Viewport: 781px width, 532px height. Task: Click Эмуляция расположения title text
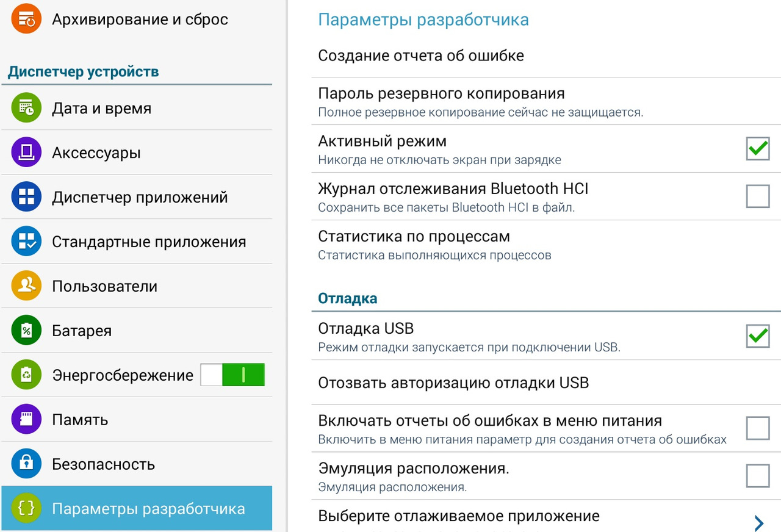click(414, 469)
